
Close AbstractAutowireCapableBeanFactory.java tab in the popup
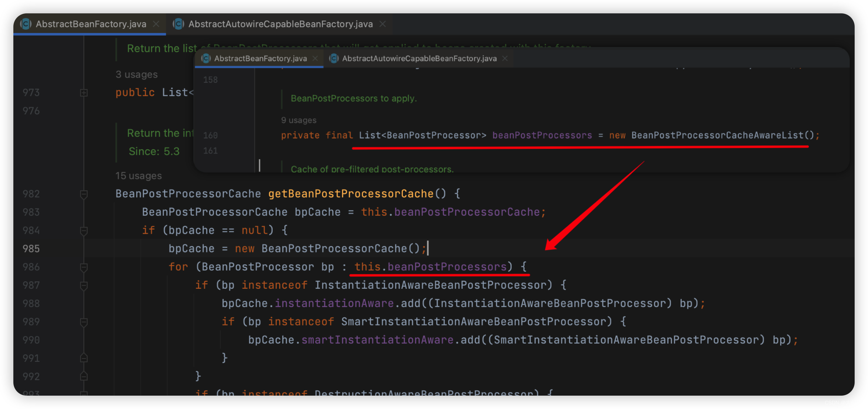[x=505, y=59]
